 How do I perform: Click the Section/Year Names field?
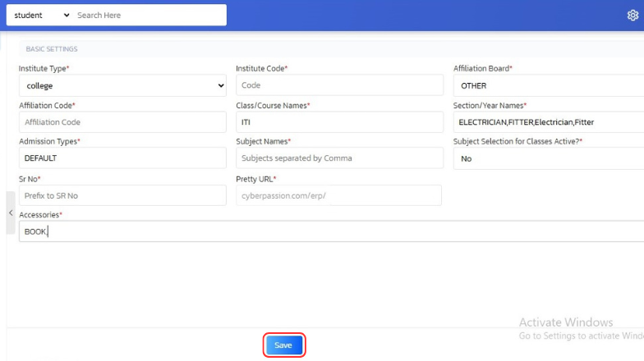click(x=549, y=122)
